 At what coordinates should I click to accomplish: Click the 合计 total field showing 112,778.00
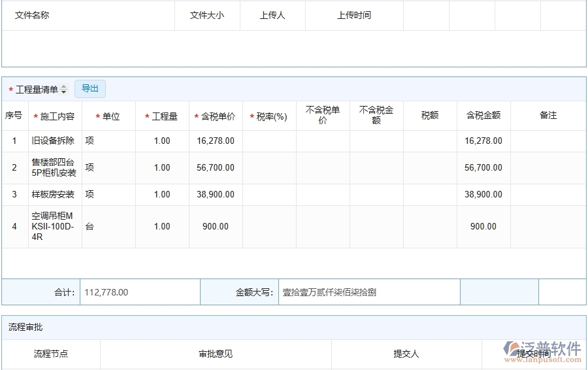coord(139,292)
